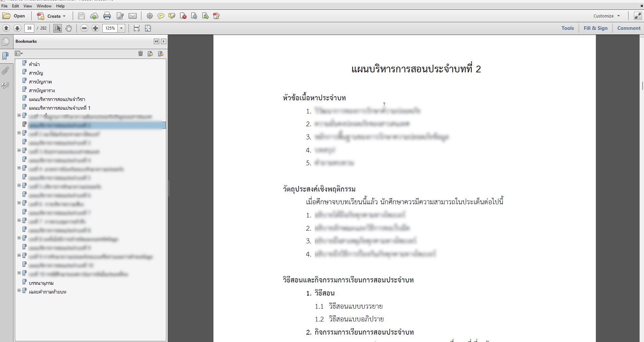Image resolution: width=644 pixels, height=342 pixels.
Task: Close the document with the top-right X
Action: (642, 6)
